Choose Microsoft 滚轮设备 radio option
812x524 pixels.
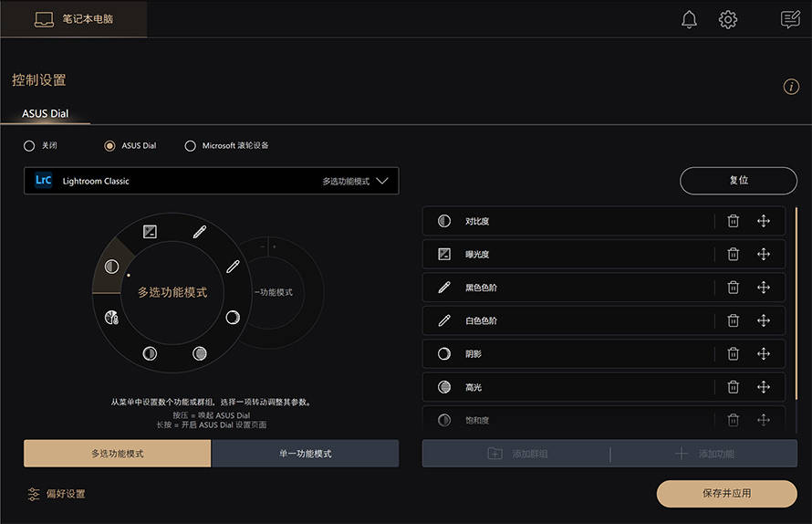pyautogui.click(x=191, y=145)
